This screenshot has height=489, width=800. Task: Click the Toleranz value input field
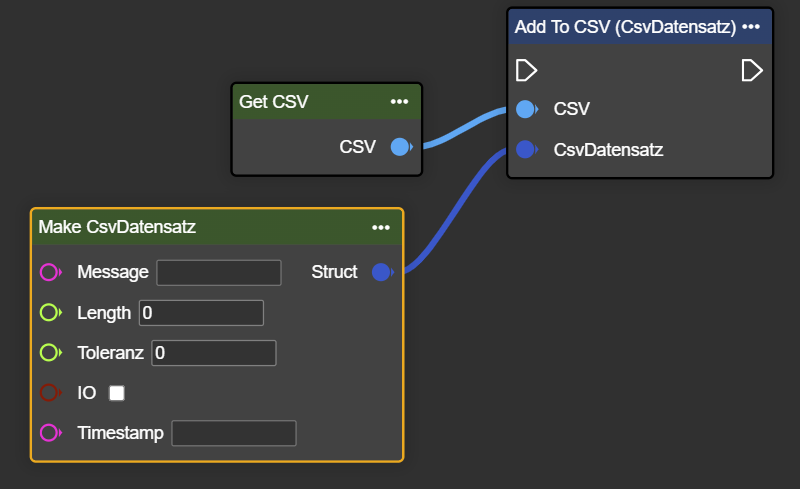[213, 353]
